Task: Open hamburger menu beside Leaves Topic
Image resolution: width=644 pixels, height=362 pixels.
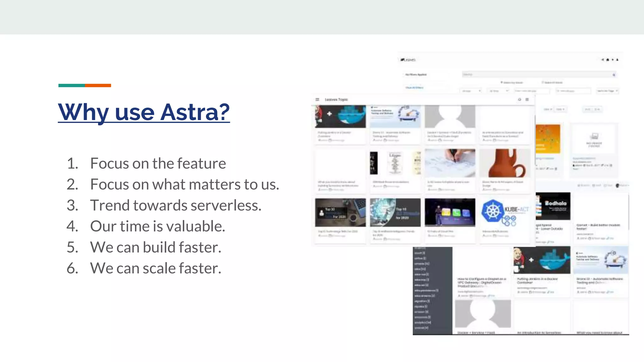Action: tap(317, 100)
